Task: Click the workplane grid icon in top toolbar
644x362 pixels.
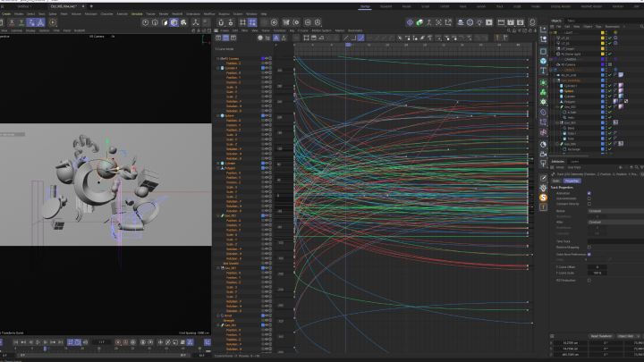Action: coord(242,22)
